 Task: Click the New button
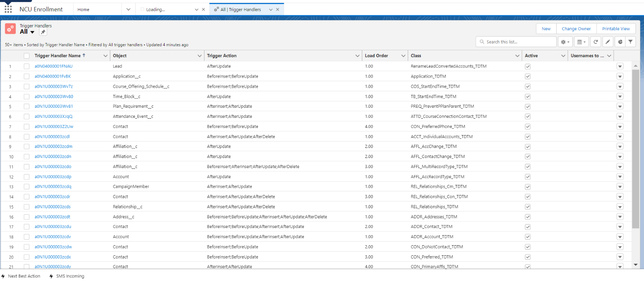[546, 29]
